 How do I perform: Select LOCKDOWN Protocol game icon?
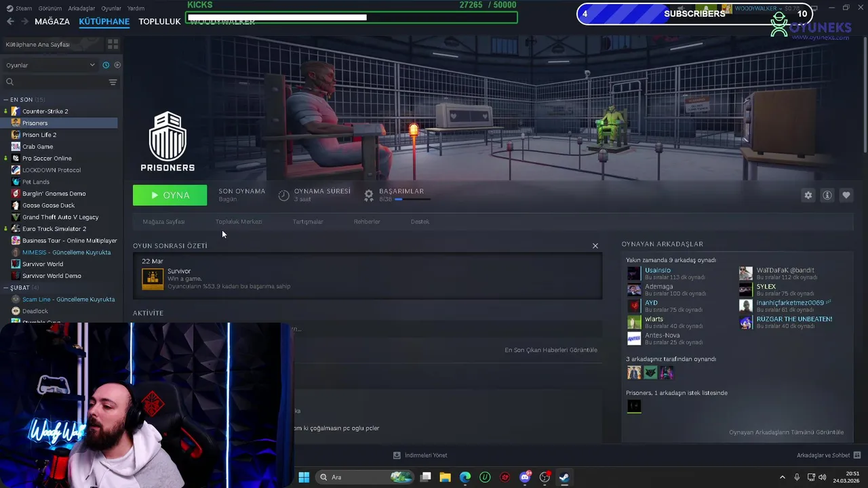[16, 170]
